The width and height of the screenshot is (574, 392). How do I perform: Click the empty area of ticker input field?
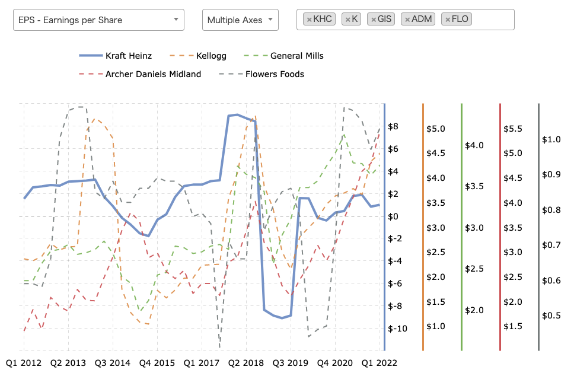click(x=492, y=20)
